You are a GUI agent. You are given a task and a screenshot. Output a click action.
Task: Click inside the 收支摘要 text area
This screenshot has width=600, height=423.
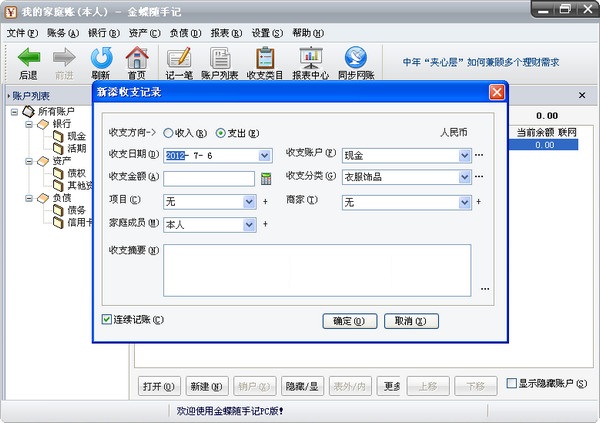(x=316, y=267)
